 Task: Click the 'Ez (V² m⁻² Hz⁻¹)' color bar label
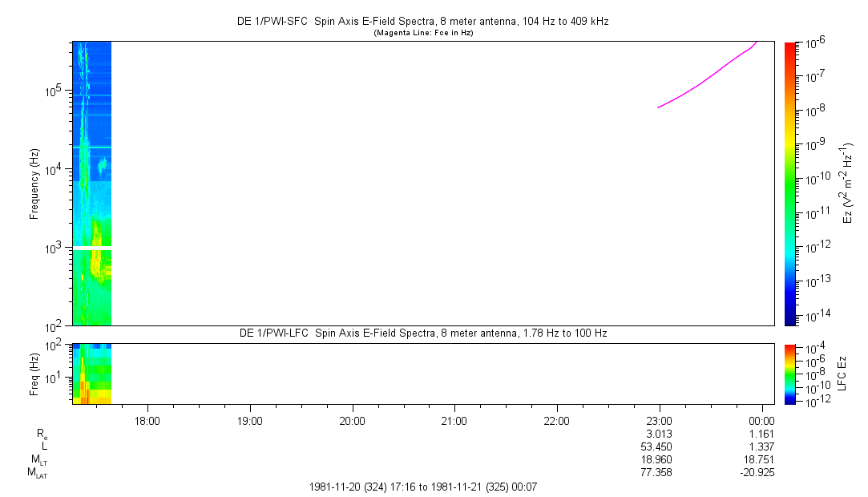pyautogui.click(x=847, y=184)
